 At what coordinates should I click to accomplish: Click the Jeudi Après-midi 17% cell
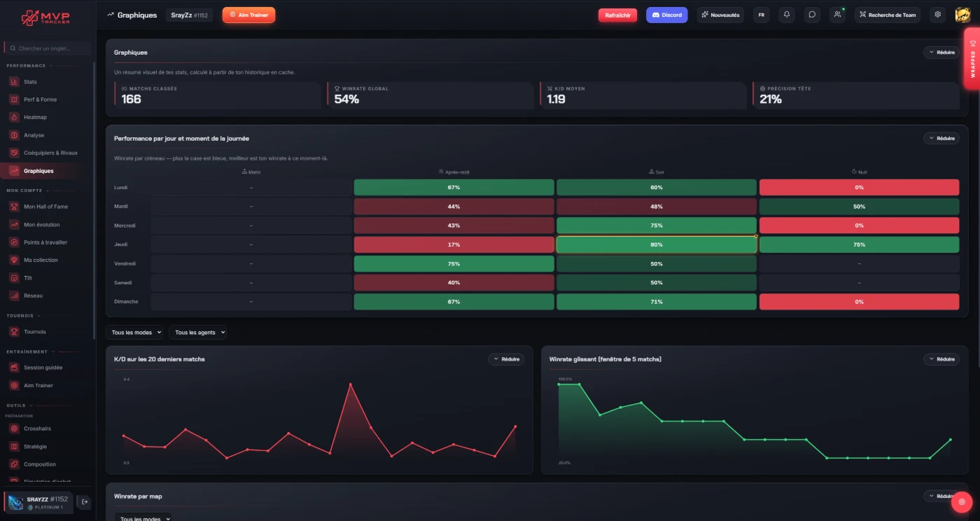tap(454, 244)
